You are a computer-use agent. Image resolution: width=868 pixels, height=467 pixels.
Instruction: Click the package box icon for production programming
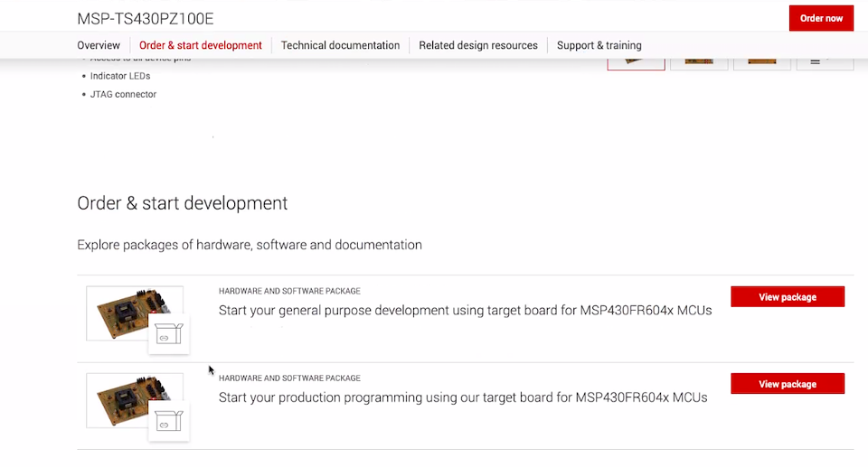(168, 421)
